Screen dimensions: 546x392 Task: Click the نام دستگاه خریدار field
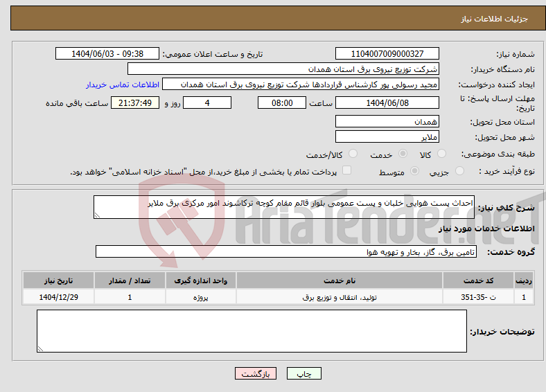pos(283,69)
